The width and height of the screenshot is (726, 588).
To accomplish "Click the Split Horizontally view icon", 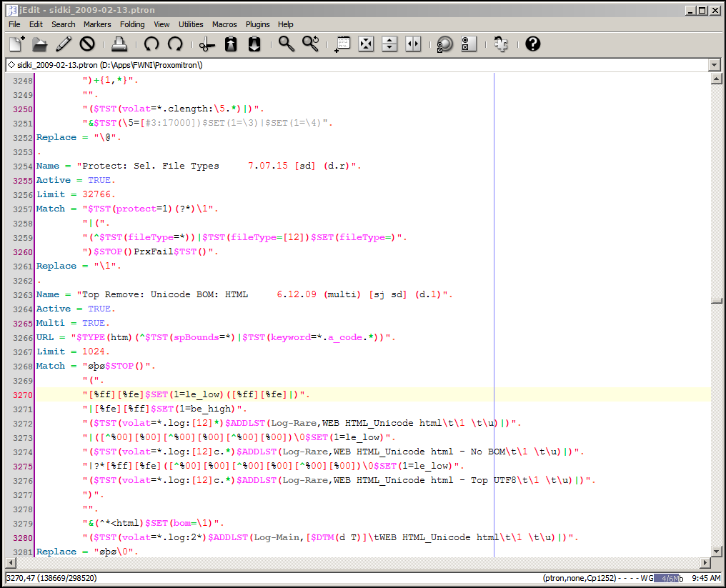I will click(389, 44).
